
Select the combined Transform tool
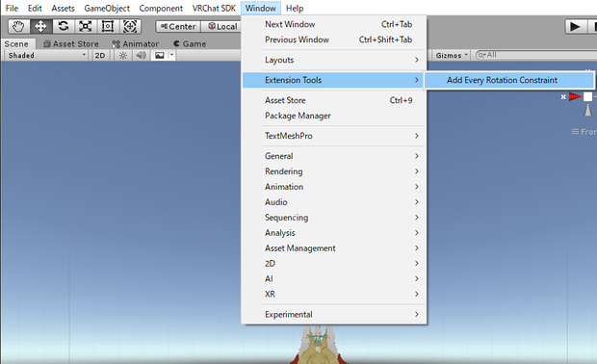[130, 26]
